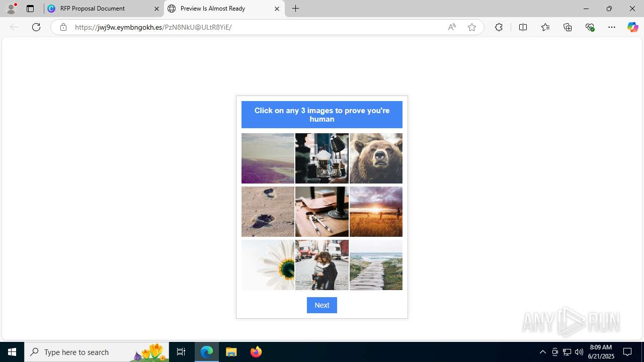This screenshot has width=644, height=362.
Task: Open the Windows Start menu
Action: pos(12,352)
